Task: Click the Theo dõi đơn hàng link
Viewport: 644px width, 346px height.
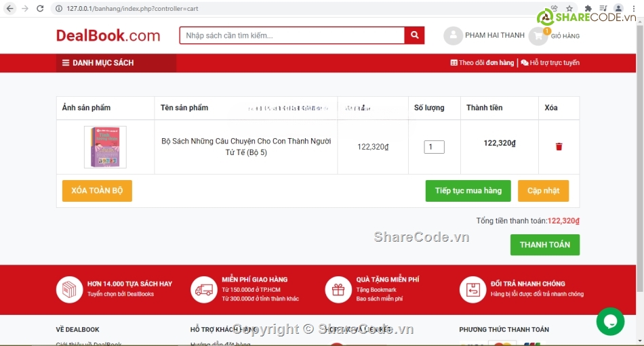Action: click(x=482, y=63)
